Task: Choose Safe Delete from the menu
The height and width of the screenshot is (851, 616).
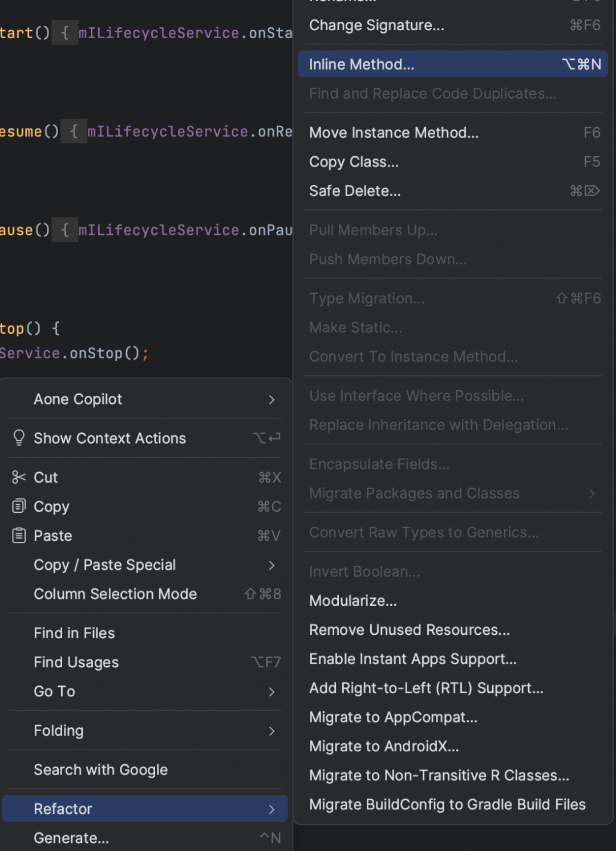Action: (x=453, y=191)
